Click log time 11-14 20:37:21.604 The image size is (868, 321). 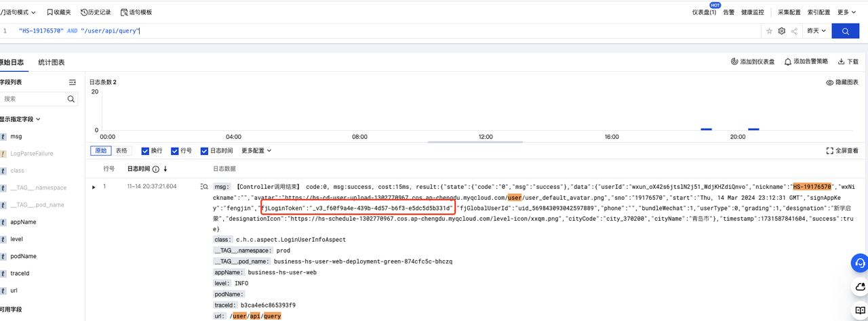pyautogui.click(x=152, y=187)
